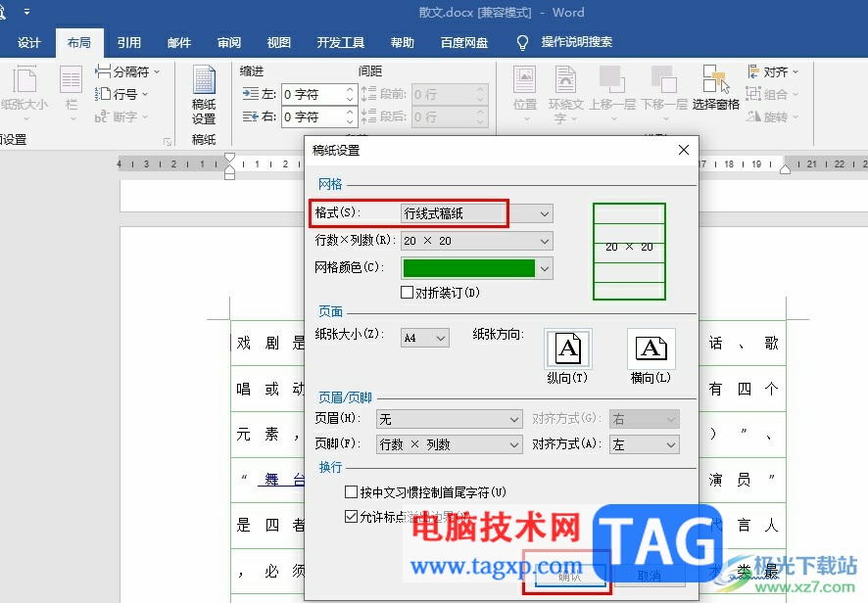The image size is (868, 603).
Task: Click the horizontal ruler
Action: pyautogui.click(x=493, y=164)
